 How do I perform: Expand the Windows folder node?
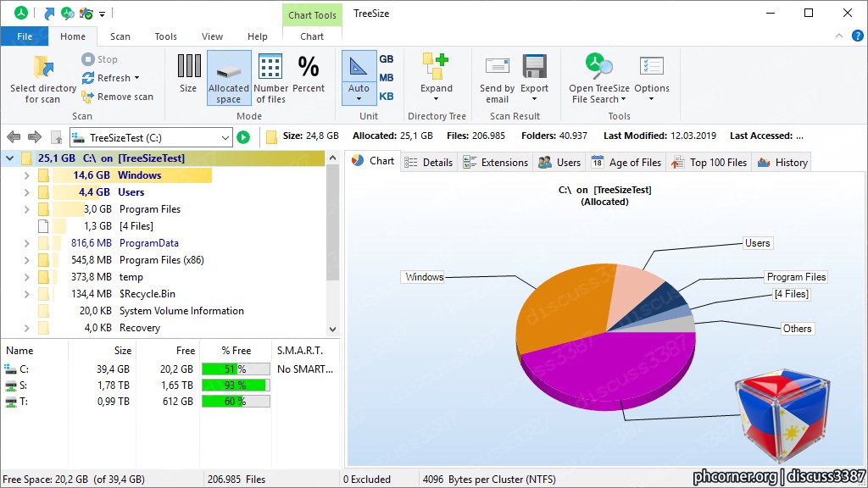pos(26,175)
